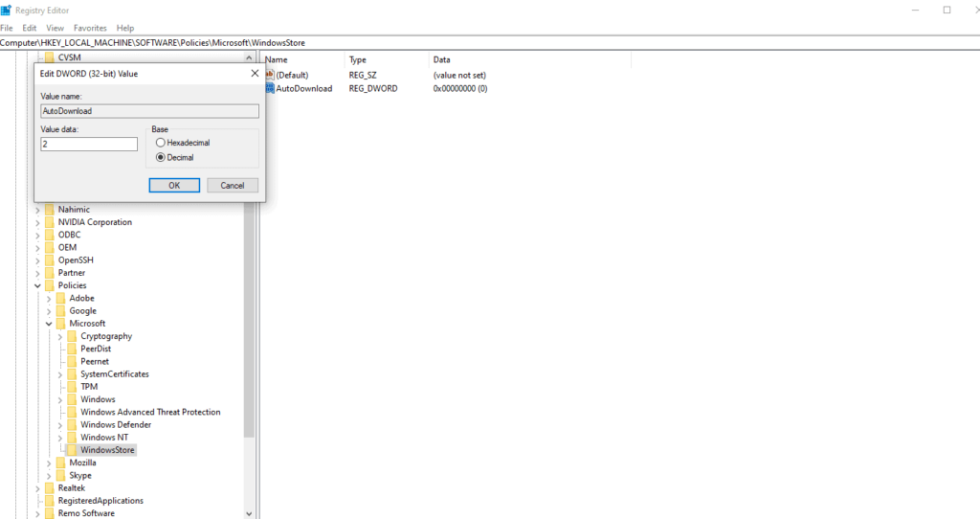
Task: Click the Value data input field
Action: click(x=89, y=144)
